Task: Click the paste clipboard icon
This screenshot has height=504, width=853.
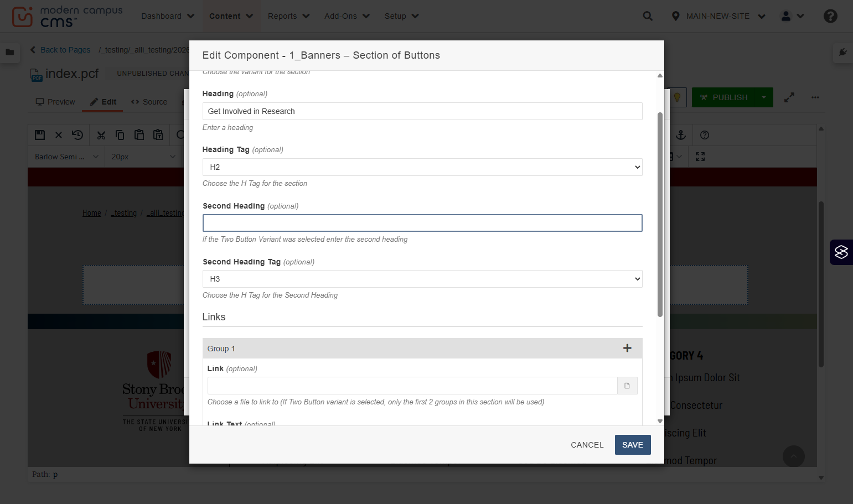Action: tap(139, 134)
